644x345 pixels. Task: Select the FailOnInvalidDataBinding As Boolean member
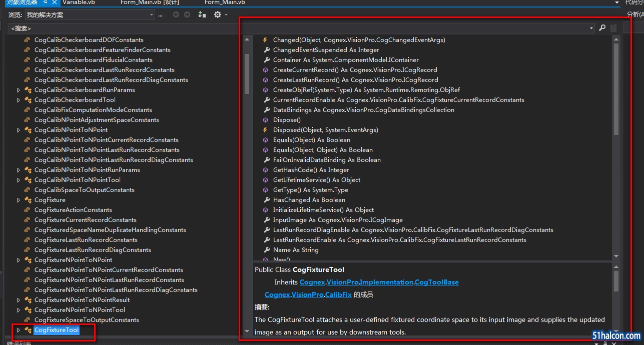click(x=327, y=160)
